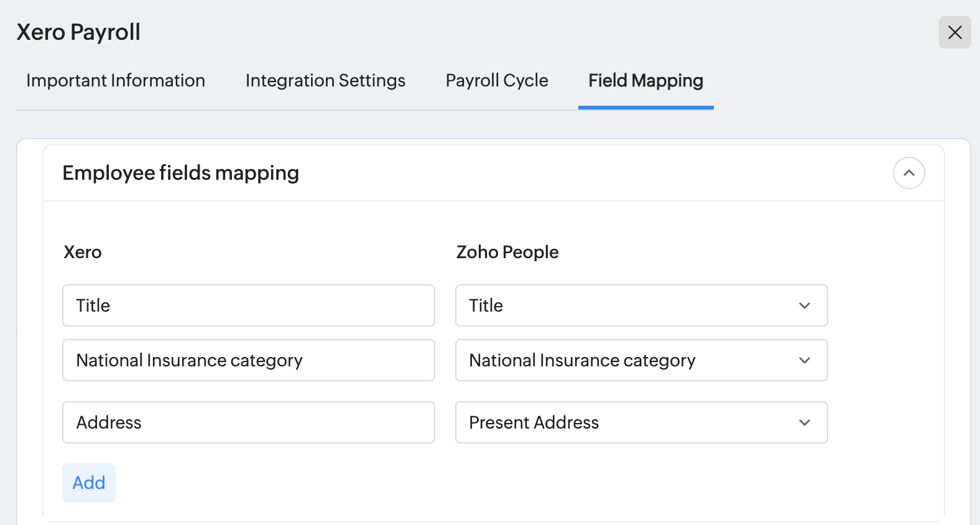Screen dimensions: 980x525
Task: Click the Employee fields mapping header
Action: tap(181, 173)
